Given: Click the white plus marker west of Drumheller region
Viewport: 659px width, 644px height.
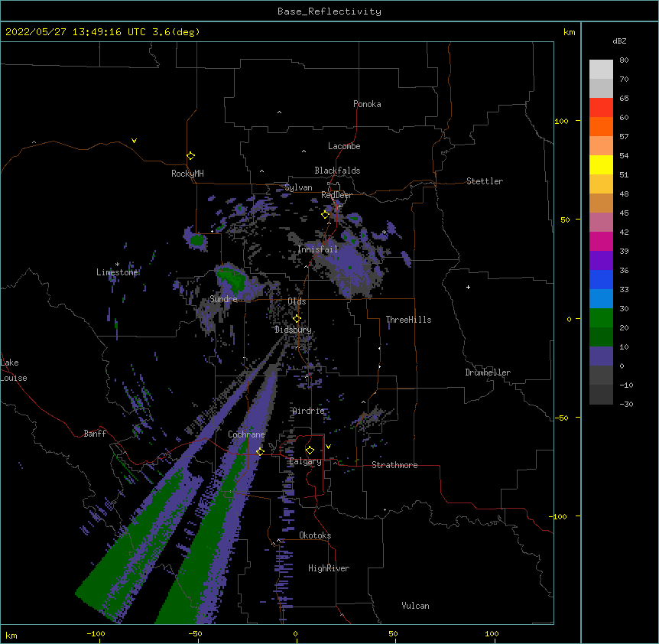Looking at the screenshot, I should coord(468,287).
